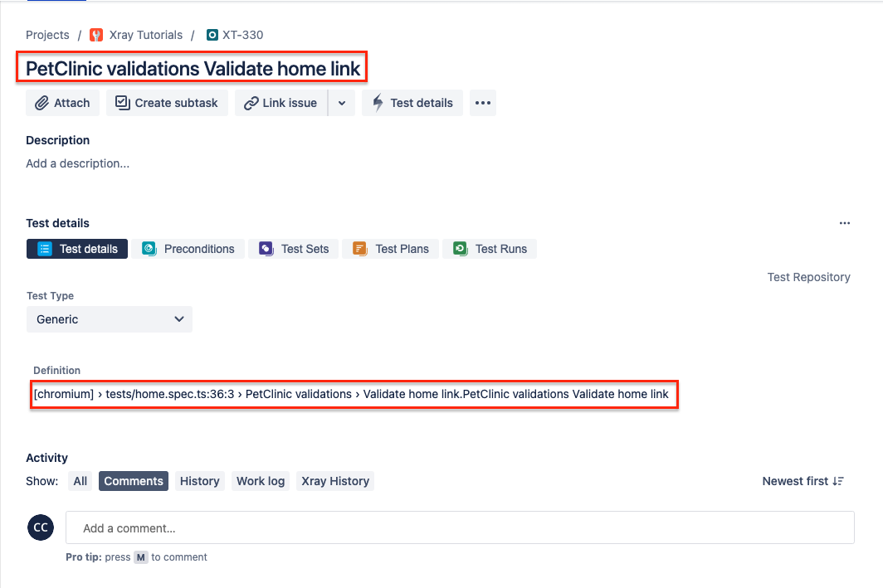Switch to the Test Runs tab
The height and width of the screenshot is (588, 883).
point(490,249)
